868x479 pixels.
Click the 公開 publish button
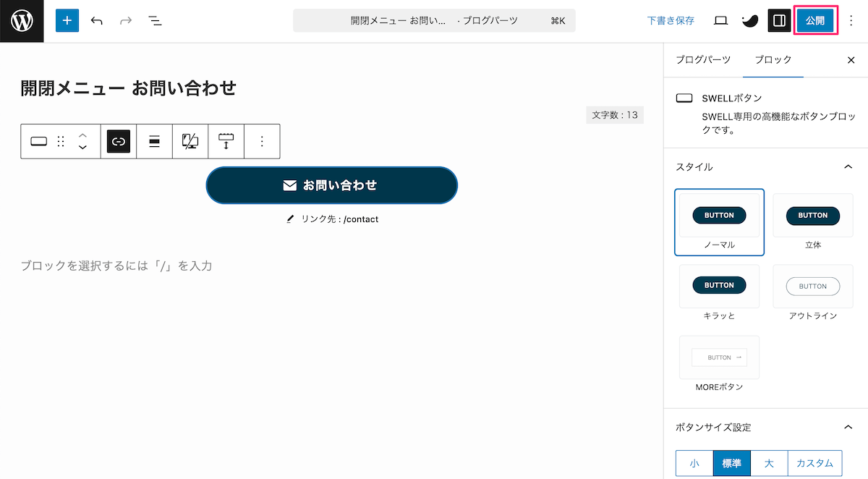pyautogui.click(x=815, y=21)
